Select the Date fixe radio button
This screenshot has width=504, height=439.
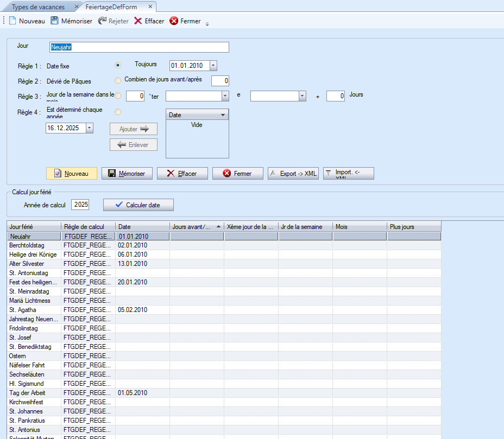(x=118, y=66)
